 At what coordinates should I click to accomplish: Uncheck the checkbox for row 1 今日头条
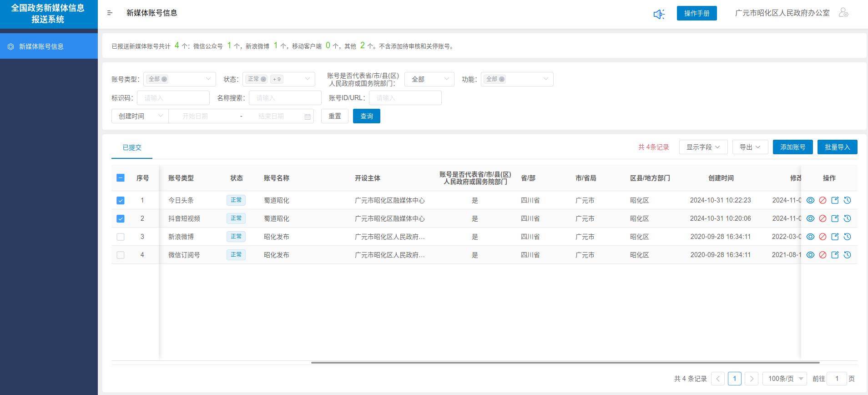point(121,200)
